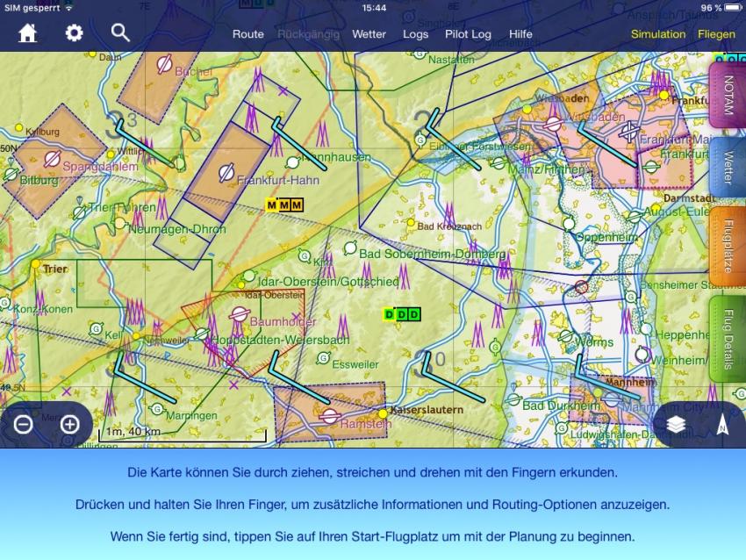This screenshot has height=560, width=746.
Task: Tap the Darmstadt city label
Action: point(689,197)
